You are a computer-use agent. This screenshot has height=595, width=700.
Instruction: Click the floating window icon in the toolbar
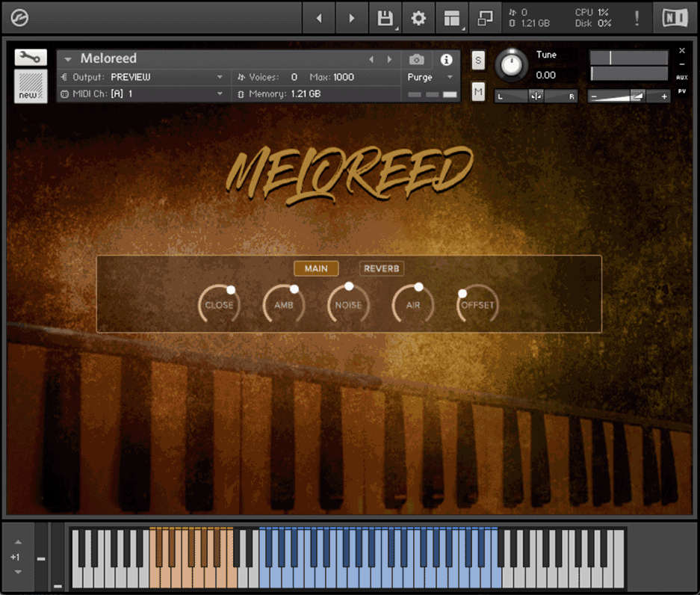(486, 18)
